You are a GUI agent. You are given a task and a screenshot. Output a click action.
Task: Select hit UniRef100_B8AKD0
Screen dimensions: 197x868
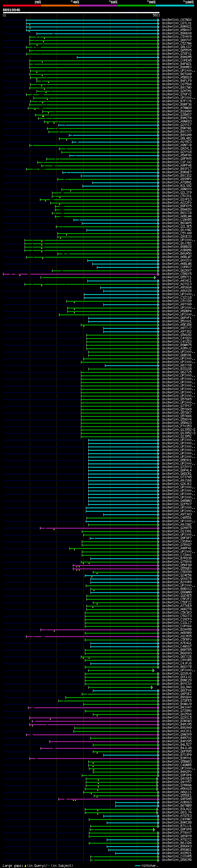(x=176, y=210)
